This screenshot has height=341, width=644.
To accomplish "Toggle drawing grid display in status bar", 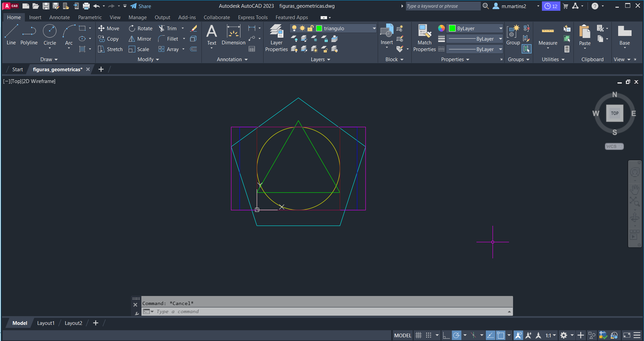I will point(418,335).
